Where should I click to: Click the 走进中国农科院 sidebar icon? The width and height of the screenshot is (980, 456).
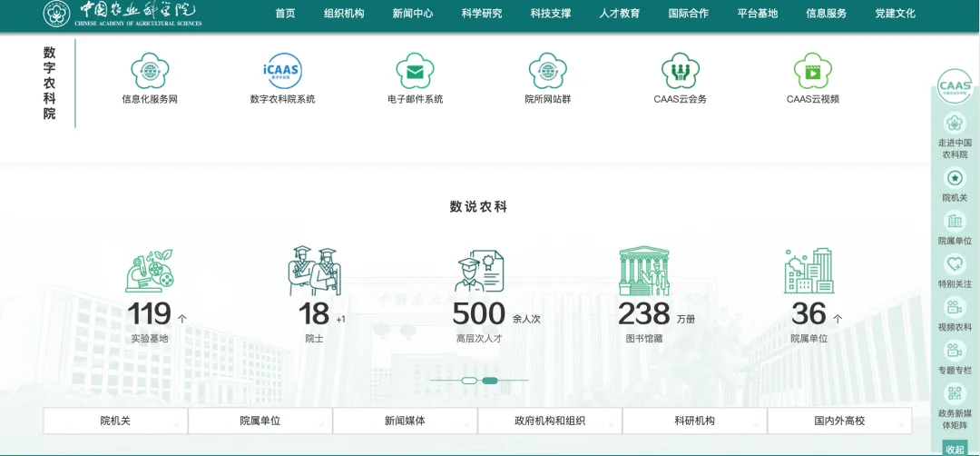(x=955, y=124)
